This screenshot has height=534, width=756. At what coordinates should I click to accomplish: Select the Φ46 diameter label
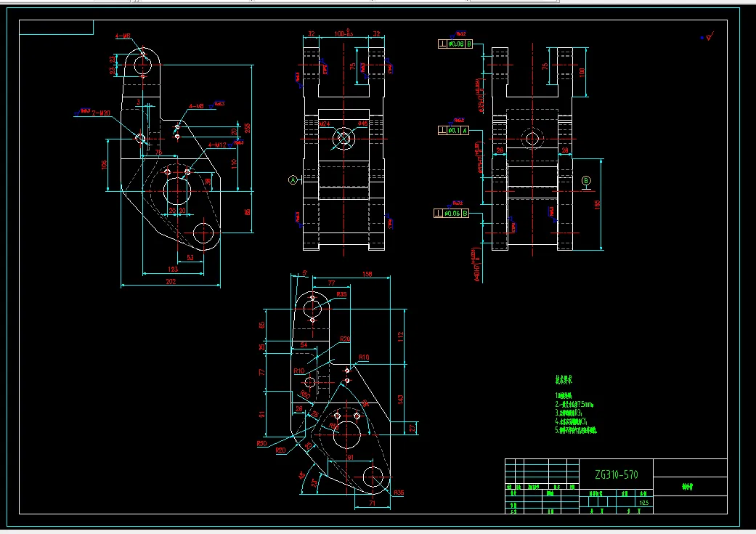[362, 124]
